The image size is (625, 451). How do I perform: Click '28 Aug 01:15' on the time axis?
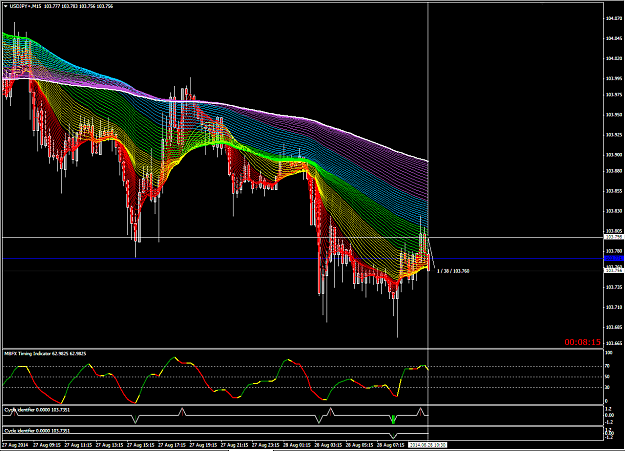[297, 445]
